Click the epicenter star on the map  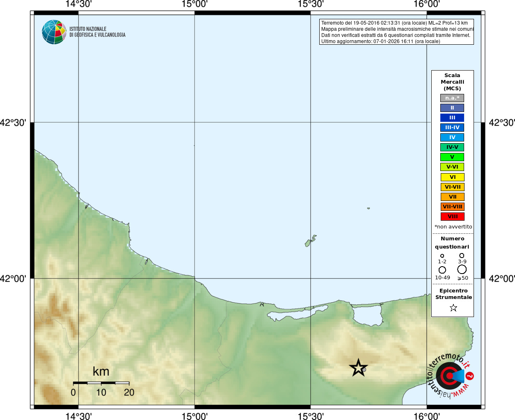[358, 368]
